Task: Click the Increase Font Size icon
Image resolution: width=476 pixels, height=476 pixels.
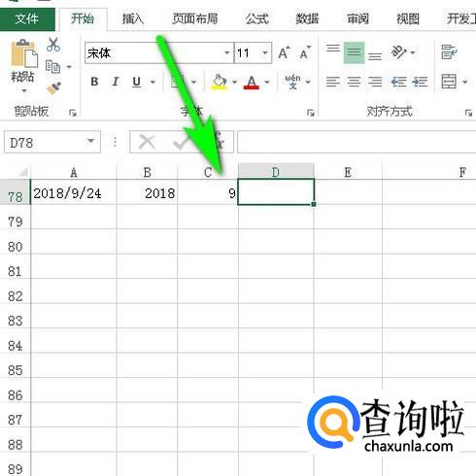Action: [285, 52]
